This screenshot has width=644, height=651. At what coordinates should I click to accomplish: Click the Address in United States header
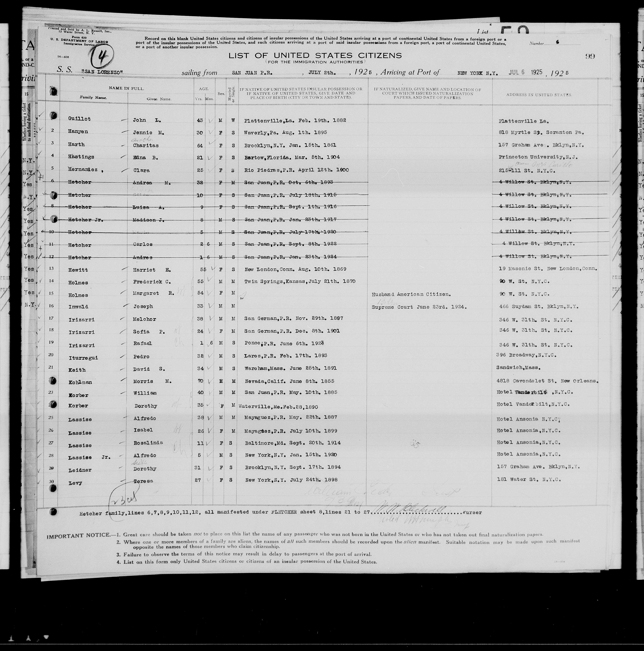click(x=539, y=95)
